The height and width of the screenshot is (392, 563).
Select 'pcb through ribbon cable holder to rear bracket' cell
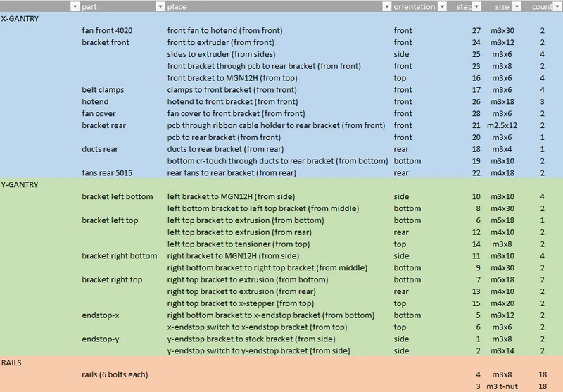(x=276, y=125)
